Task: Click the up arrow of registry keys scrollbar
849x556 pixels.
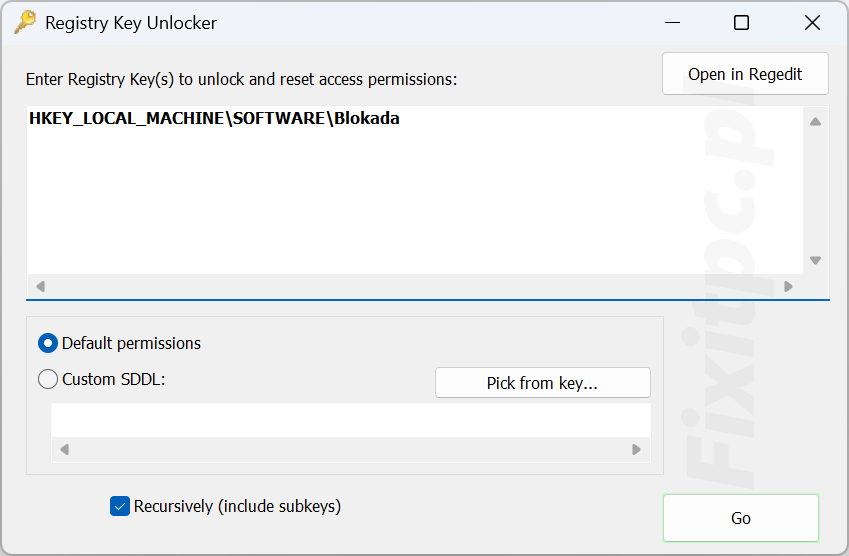Action: 815,122
